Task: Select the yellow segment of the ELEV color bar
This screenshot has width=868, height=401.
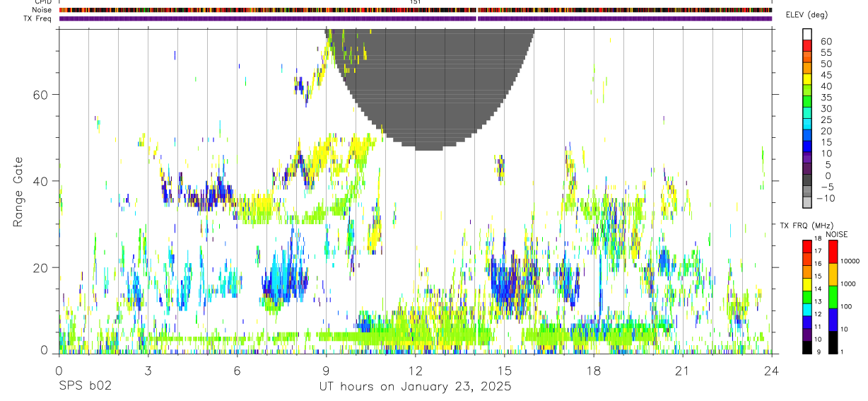Action: (807, 79)
